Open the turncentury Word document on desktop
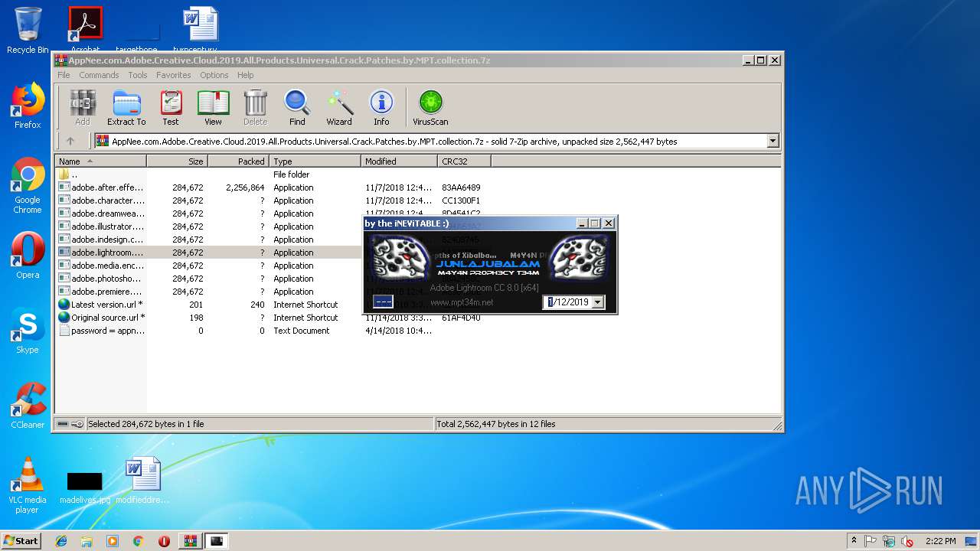The height and width of the screenshot is (551, 980). [x=200, y=31]
